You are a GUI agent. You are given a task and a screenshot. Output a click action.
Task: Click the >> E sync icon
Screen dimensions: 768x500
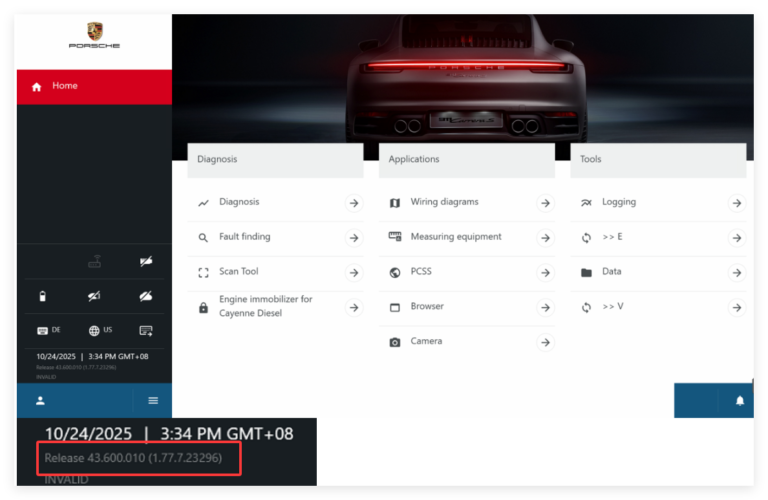pyautogui.click(x=586, y=238)
